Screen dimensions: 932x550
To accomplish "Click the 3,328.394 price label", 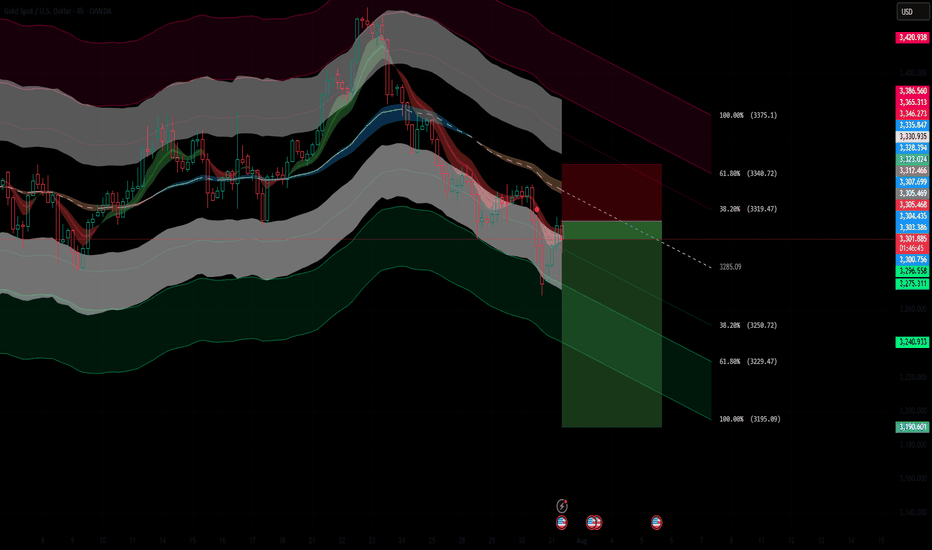I will (912, 147).
